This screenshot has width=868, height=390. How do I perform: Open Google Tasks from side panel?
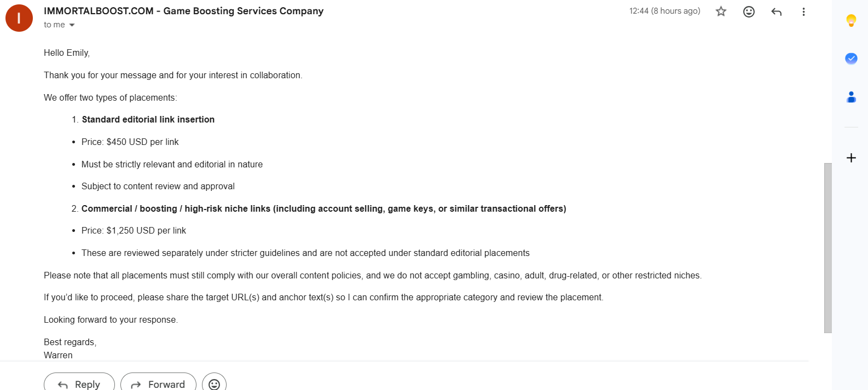click(851, 59)
